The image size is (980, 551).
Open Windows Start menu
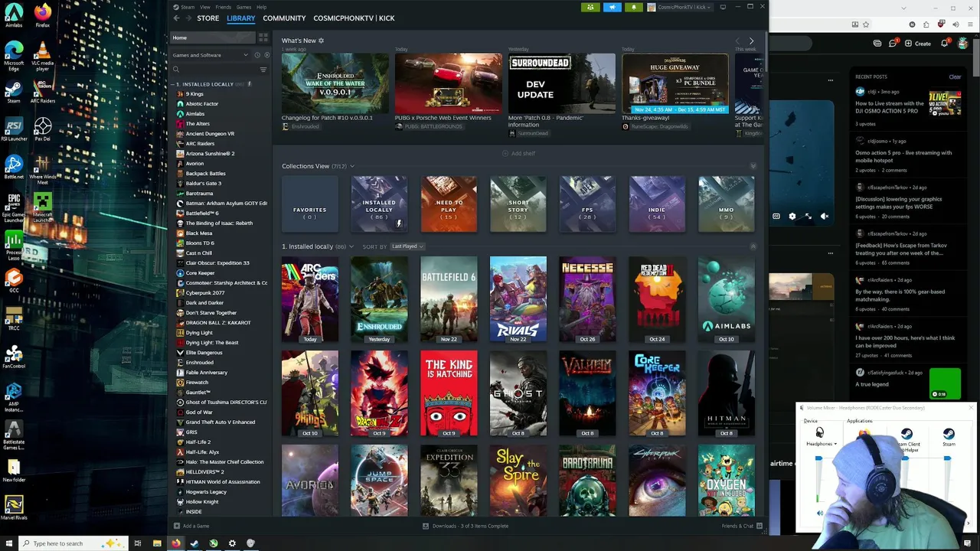(9, 543)
